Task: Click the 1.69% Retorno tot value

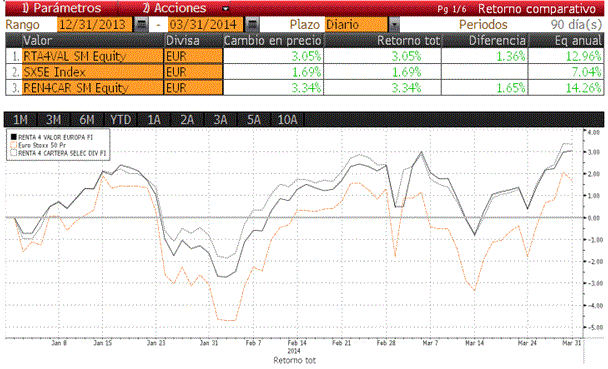Action: [x=406, y=72]
